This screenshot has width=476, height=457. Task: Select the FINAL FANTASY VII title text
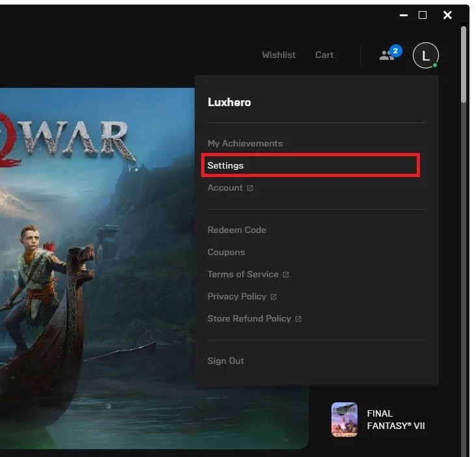(x=396, y=420)
